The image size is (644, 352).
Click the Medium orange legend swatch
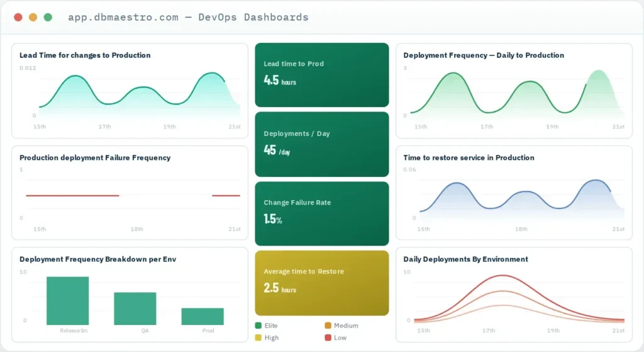point(328,326)
